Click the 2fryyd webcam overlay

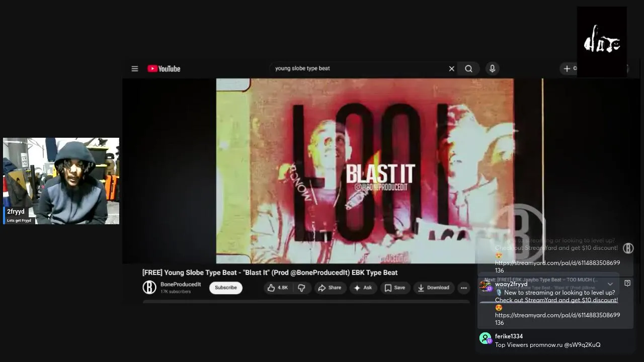[61, 181]
